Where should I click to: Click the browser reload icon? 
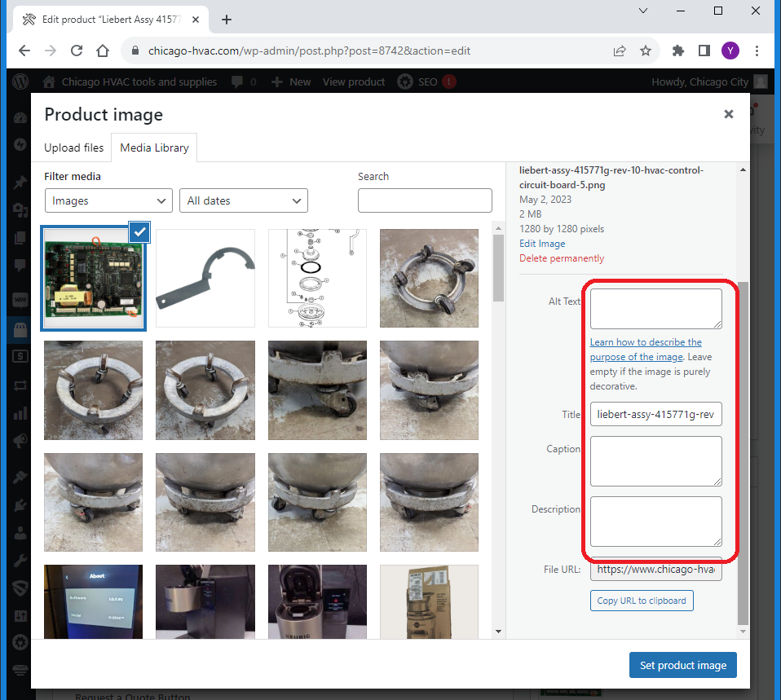coord(77,51)
